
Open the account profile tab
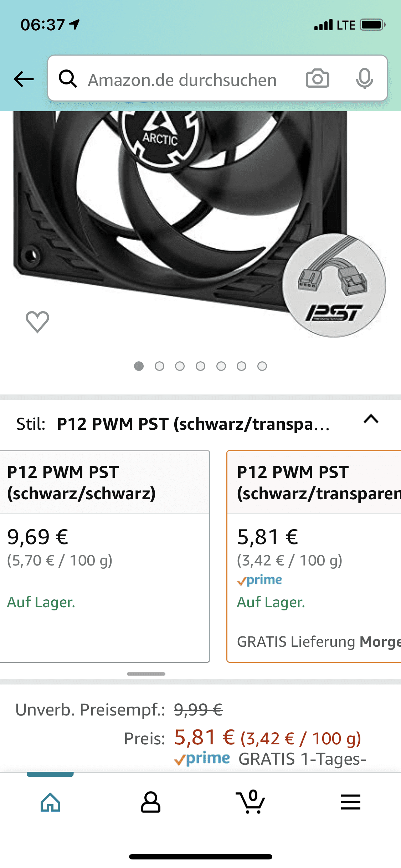tap(151, 802)
